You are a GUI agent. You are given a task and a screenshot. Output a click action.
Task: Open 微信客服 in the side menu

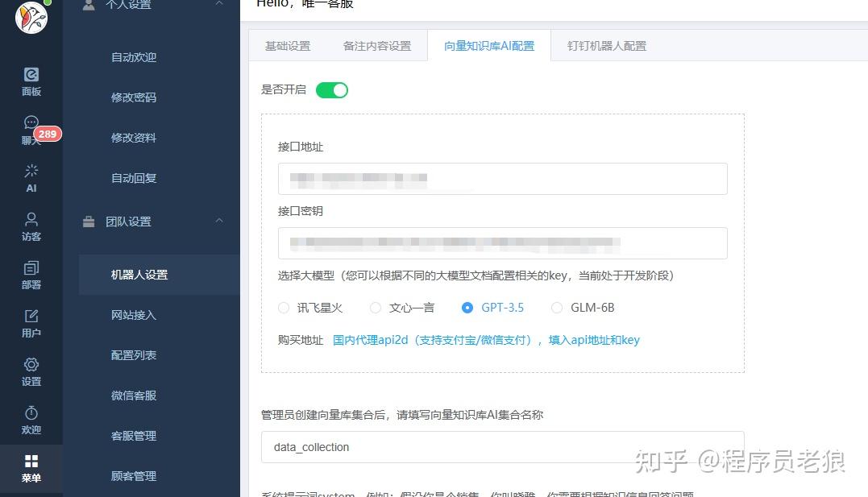click(134, 396)
